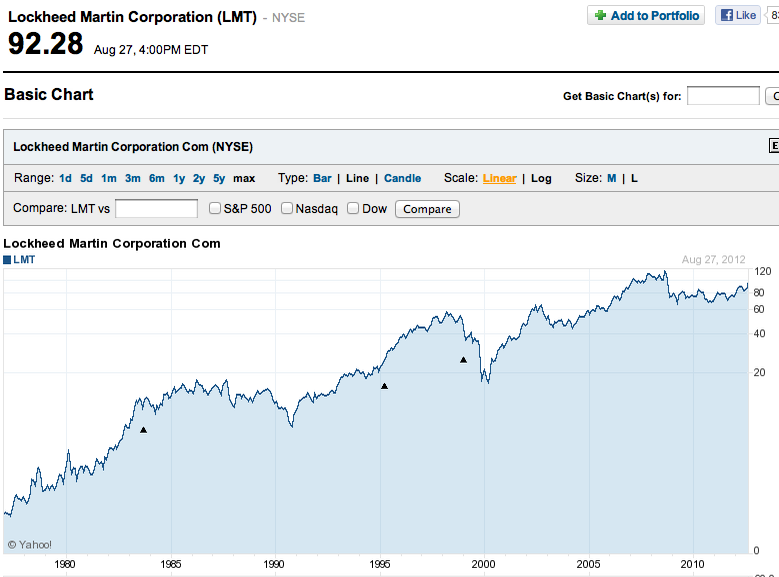779x577 pixels.
Task: Click the Lockheed Martin Corporation (LMT) title
Action: 132,17
